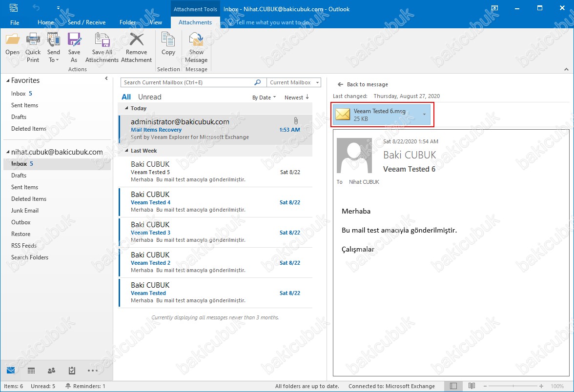The width and height of the screenshot is (574, 392).
Task: Select the Veeam Tested 2 message
Action: (216, 263)
